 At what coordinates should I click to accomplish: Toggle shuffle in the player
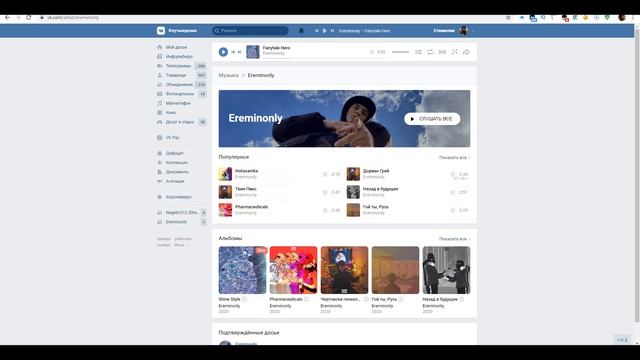click(x=418, y=52)
